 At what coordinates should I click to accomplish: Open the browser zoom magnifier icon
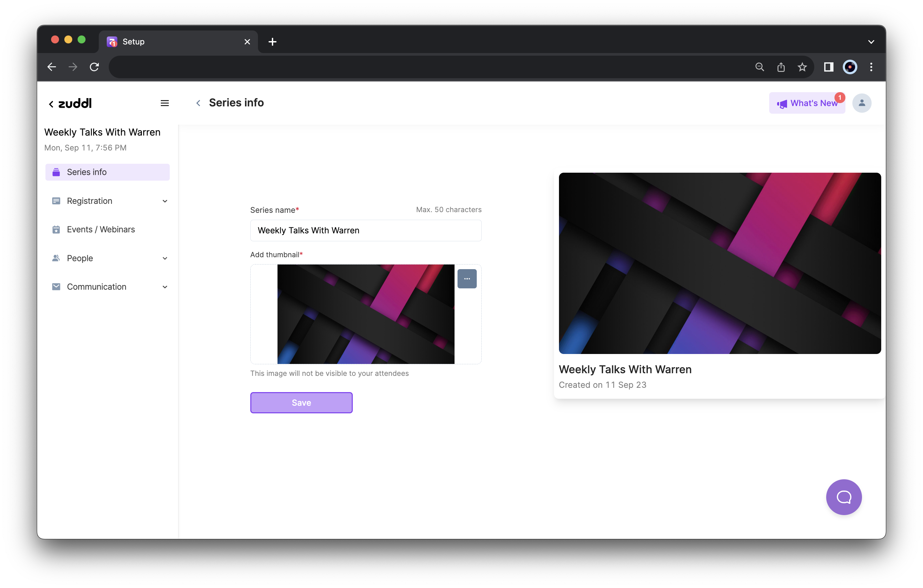[x=759, y=68]
